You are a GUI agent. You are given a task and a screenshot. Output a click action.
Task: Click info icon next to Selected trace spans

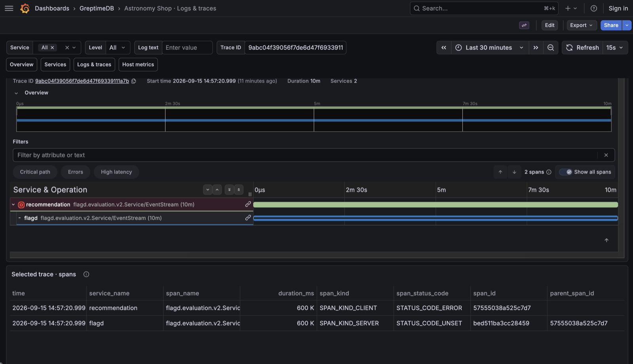click(86, 274)
